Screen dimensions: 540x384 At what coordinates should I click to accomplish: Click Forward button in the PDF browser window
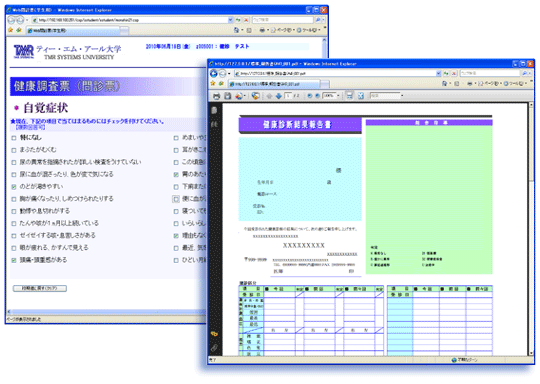pyautogui.click(x=222, y=73)
